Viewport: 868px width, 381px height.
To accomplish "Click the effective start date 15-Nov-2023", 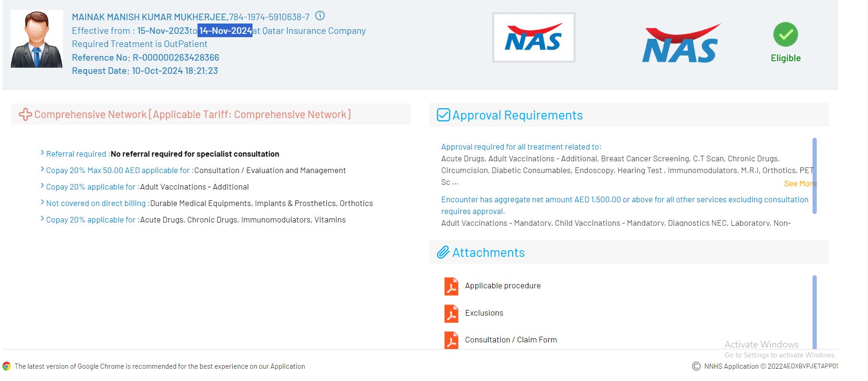I will [x=163, y=31].
